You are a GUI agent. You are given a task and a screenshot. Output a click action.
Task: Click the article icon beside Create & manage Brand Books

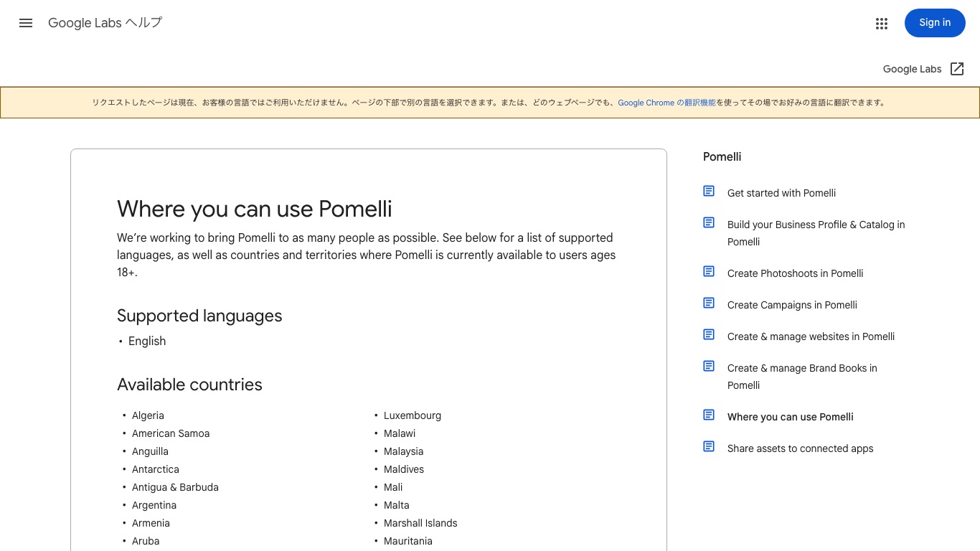click(709, 366)
